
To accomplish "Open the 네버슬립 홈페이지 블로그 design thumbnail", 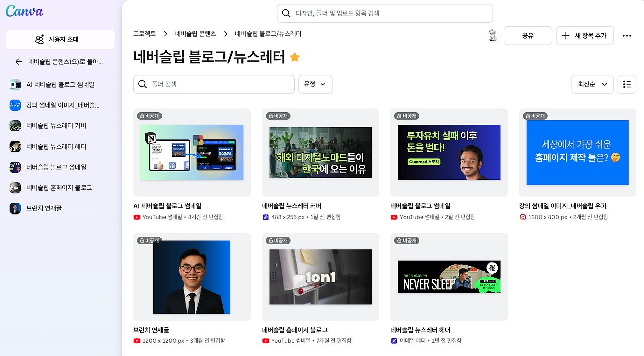I will click(320, 276).
